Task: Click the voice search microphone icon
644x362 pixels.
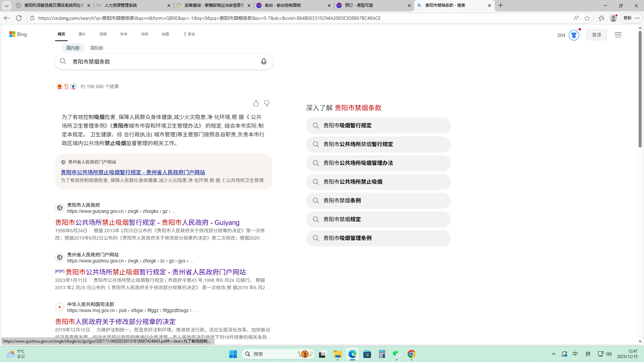Action: (x=264, y=61)
